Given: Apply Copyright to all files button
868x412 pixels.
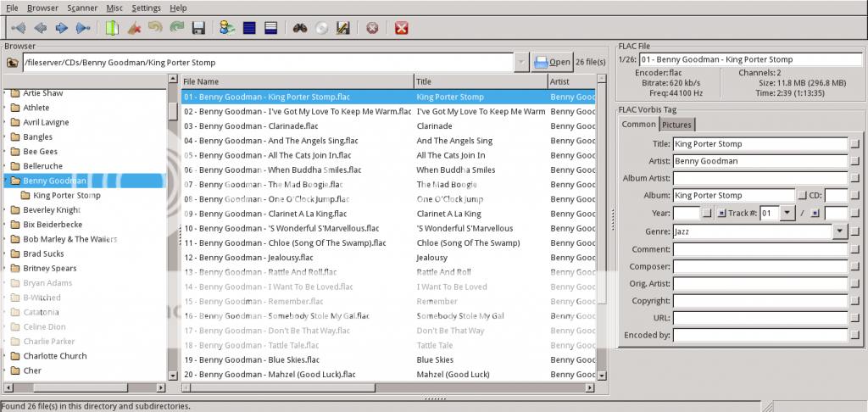Looking at the screenshot, I should pos(856,301).
